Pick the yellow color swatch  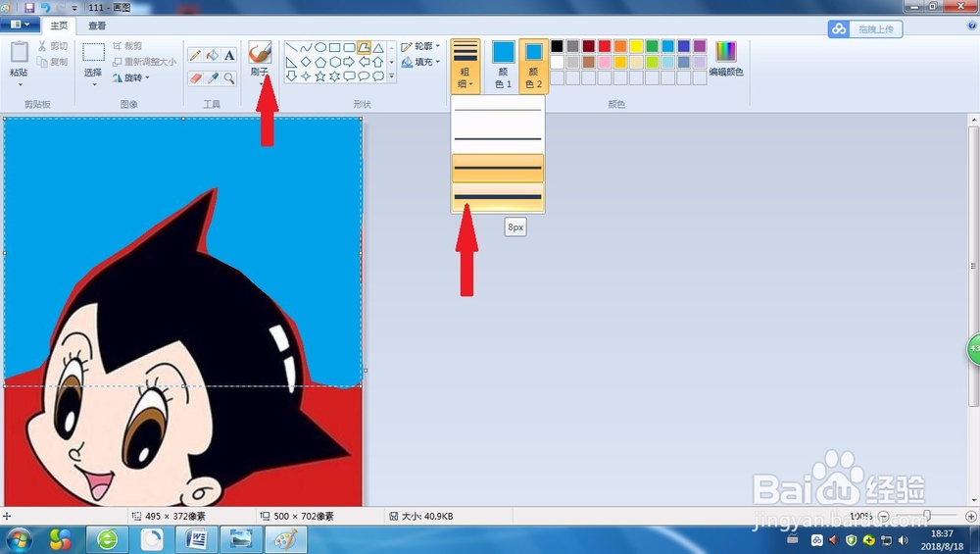(x=636, y=46)
